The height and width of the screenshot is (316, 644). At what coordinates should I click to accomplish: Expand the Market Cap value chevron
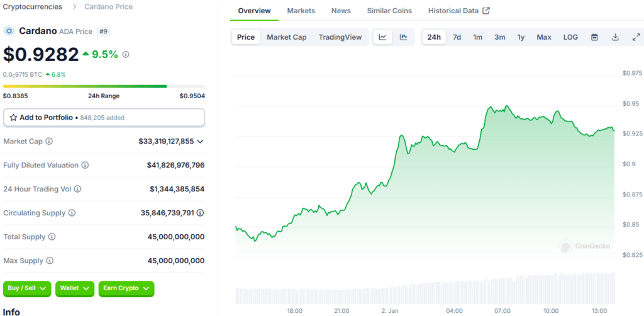(x=200, y=142)
